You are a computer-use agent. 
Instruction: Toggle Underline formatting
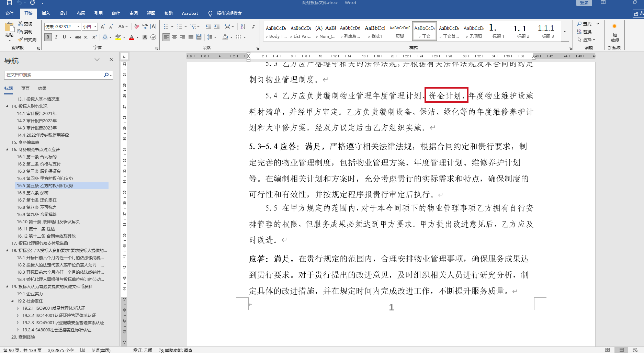pos(64,37)
